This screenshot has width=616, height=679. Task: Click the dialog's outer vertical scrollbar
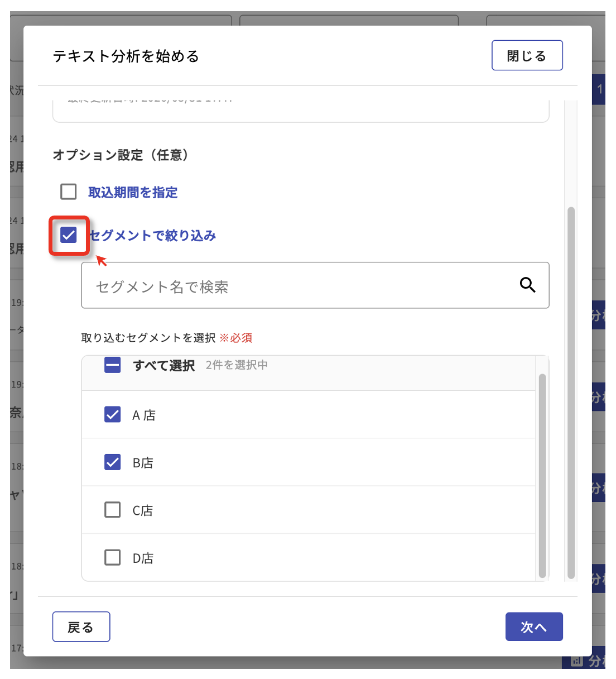coord(571,391)
